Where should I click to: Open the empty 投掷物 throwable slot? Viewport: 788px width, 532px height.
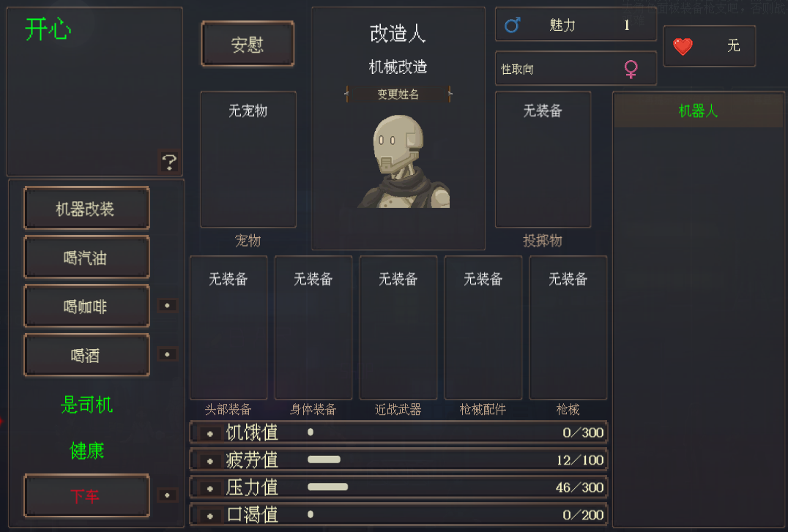[543, 160]
